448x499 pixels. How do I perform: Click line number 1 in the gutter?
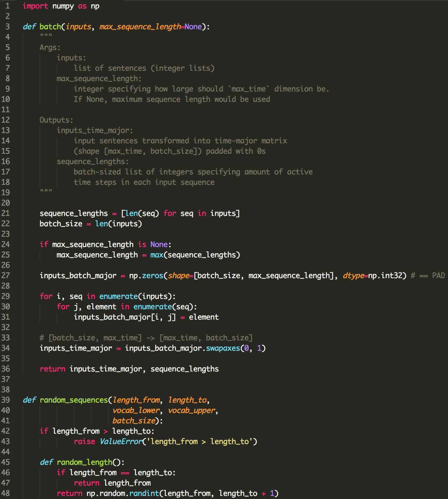(8, 6)
